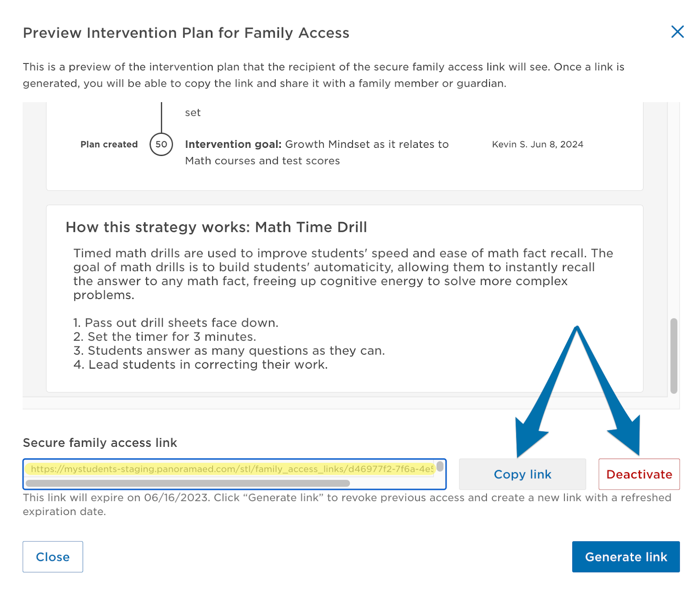The image size is (700, 592).
Task: Select the secure family access URL field
Action: (231, 469)
